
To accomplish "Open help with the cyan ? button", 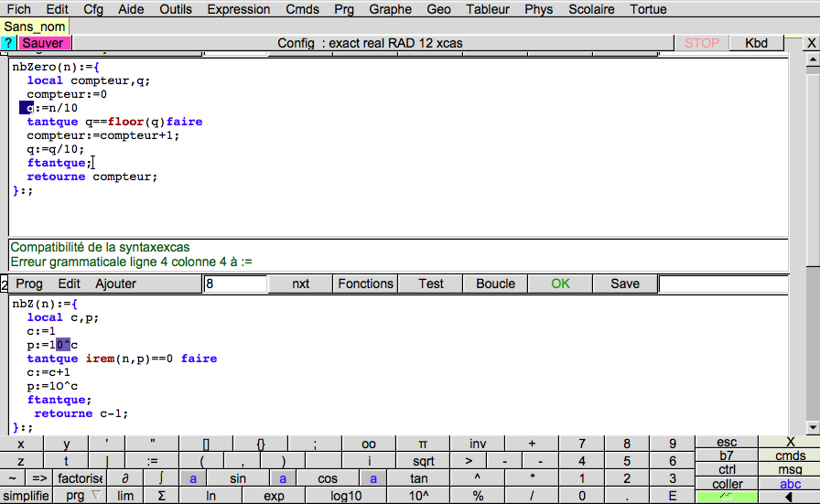I will tap(8, 43).
